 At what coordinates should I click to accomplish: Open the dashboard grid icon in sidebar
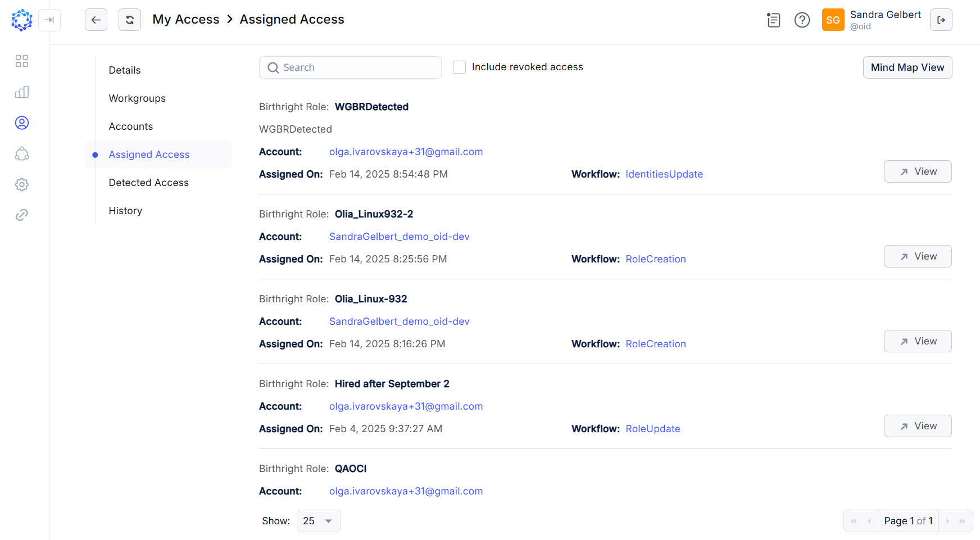pyautogui.click(x=22, y=61)
